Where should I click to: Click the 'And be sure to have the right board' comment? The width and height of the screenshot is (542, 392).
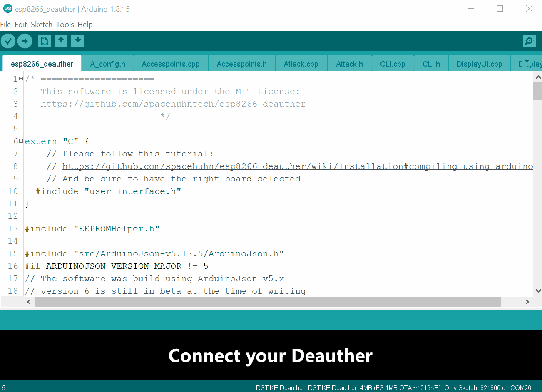(x=174, y=179)
